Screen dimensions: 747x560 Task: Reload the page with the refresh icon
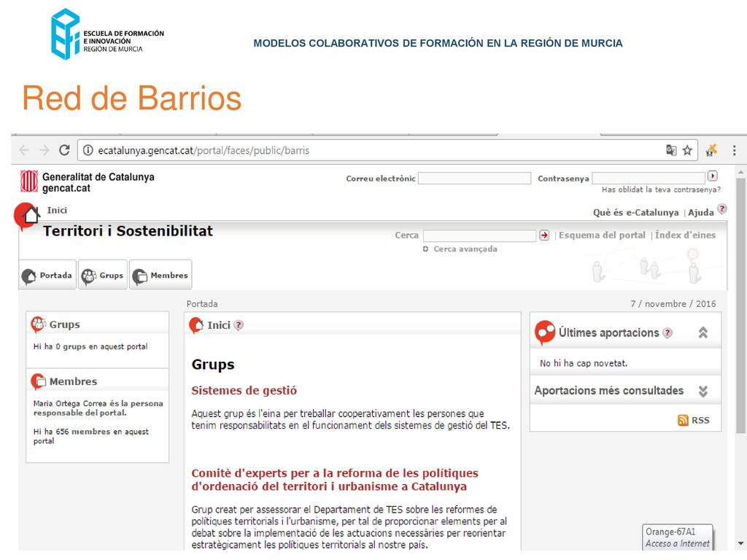tap(64, 150)
